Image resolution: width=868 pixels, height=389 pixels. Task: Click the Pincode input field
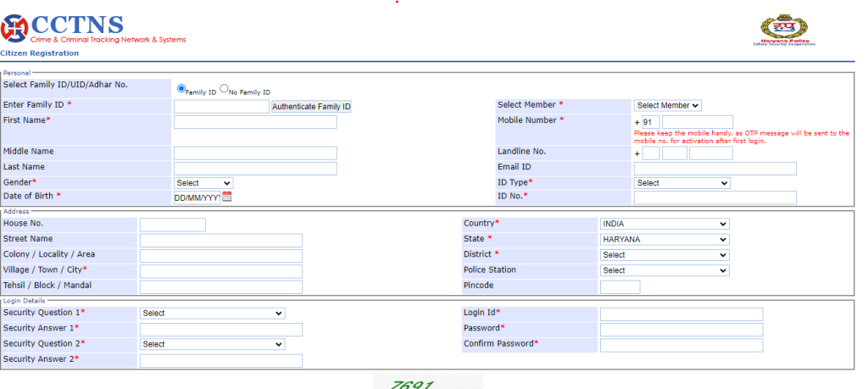(620, 286)
